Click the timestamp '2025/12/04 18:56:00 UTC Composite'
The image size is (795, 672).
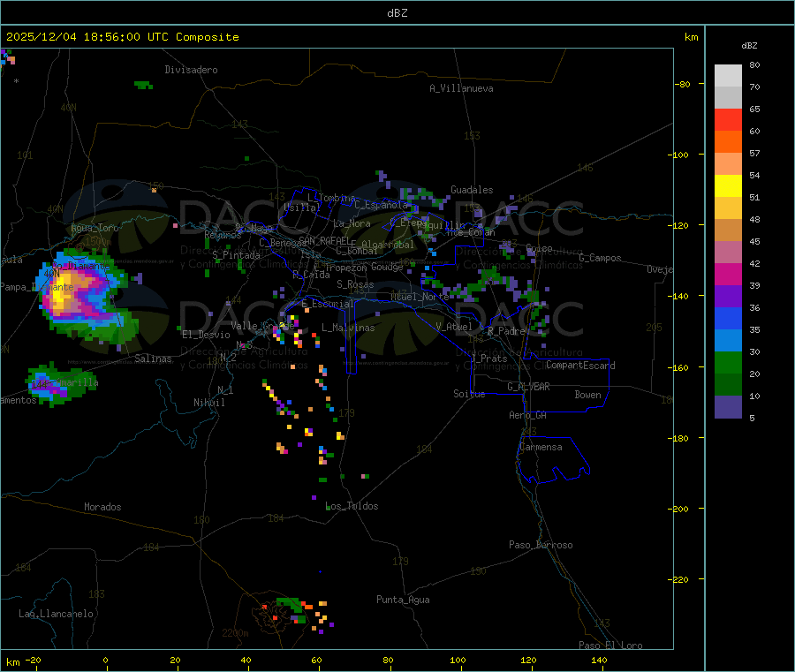122,37
